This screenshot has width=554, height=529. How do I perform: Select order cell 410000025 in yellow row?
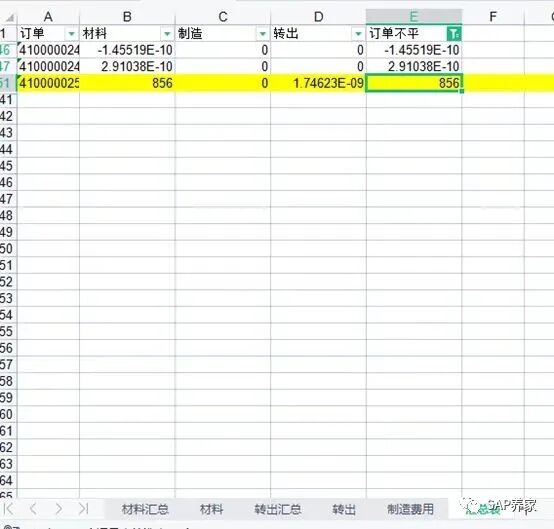point(48,83)
